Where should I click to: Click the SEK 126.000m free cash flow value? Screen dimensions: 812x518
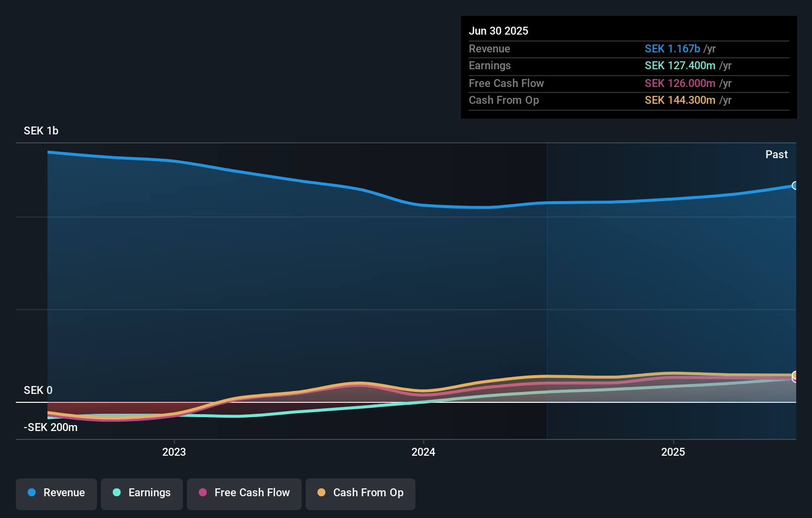[680, 83]
